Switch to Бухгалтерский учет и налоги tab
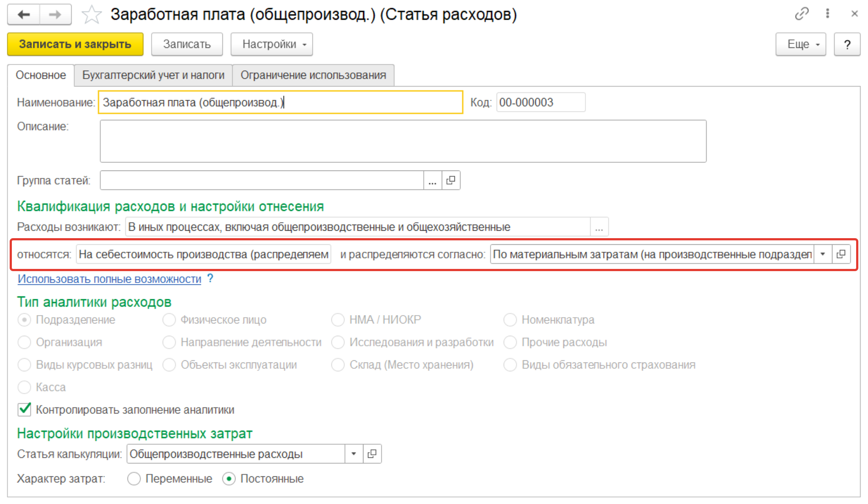 pos(153,75)
